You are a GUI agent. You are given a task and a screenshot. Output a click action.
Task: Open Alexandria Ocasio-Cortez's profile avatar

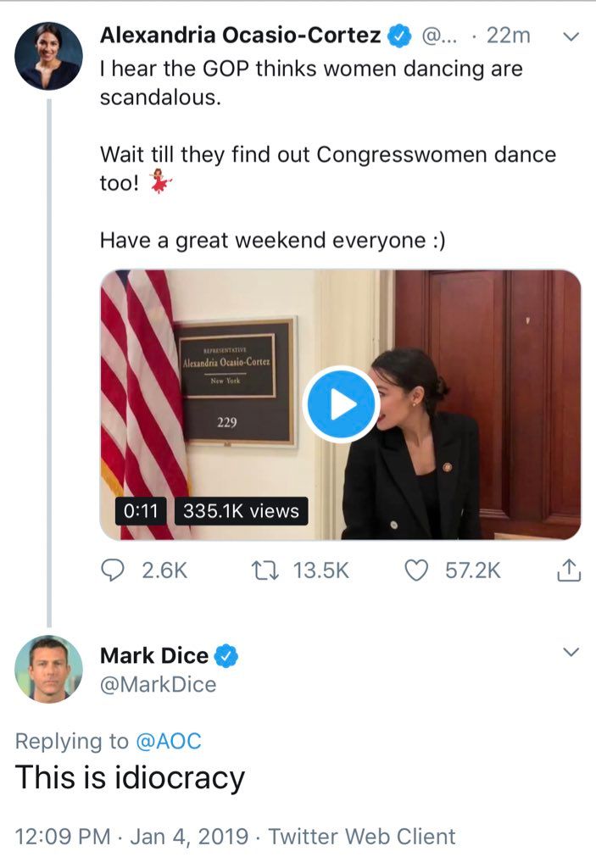(x=49, y=57)
